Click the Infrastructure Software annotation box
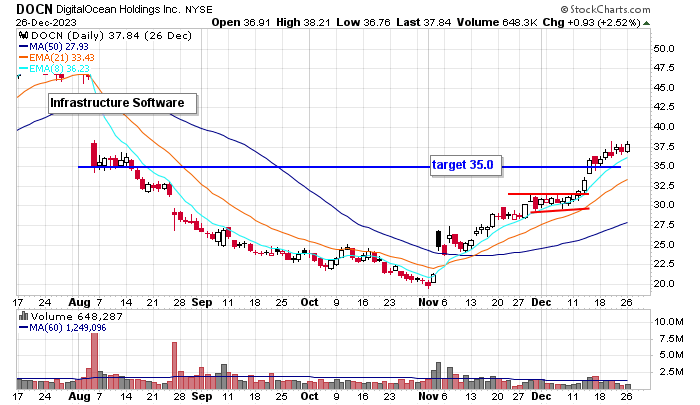Image resolution: width=700 pixels, height=405 pixels. pos(122,103)
